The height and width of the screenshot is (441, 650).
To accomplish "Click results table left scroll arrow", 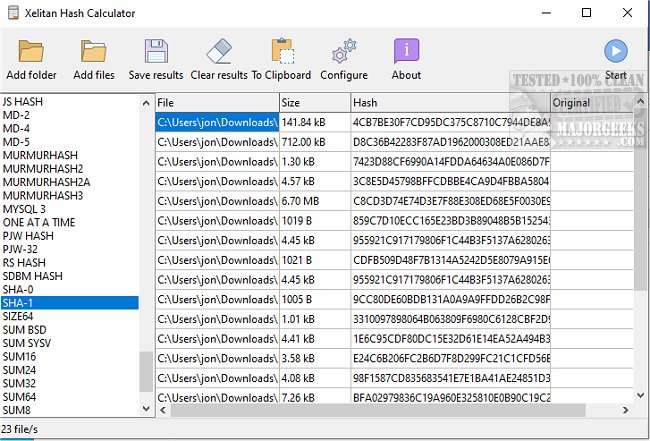I will [x=163, y=410].
